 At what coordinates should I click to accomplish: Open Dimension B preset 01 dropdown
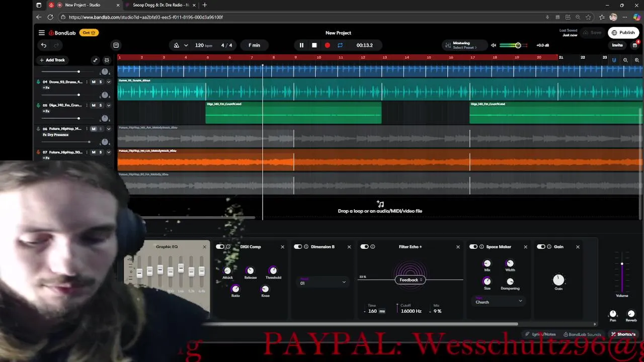[x=323, y=282]
